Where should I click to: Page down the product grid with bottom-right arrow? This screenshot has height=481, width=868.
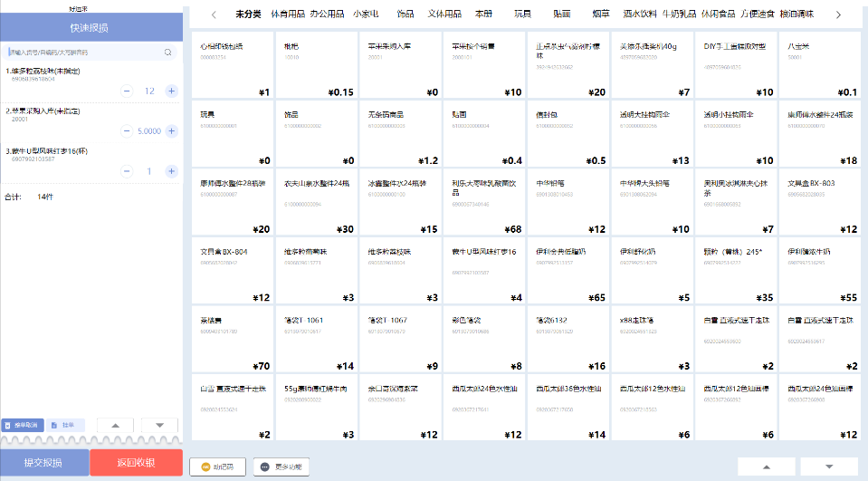pos(829,467)
